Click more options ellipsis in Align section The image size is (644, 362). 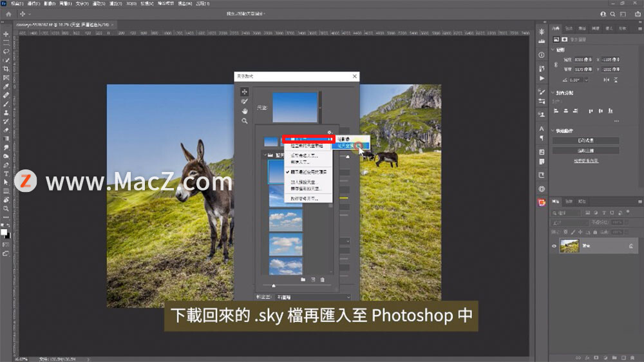[x=616, y=121]
